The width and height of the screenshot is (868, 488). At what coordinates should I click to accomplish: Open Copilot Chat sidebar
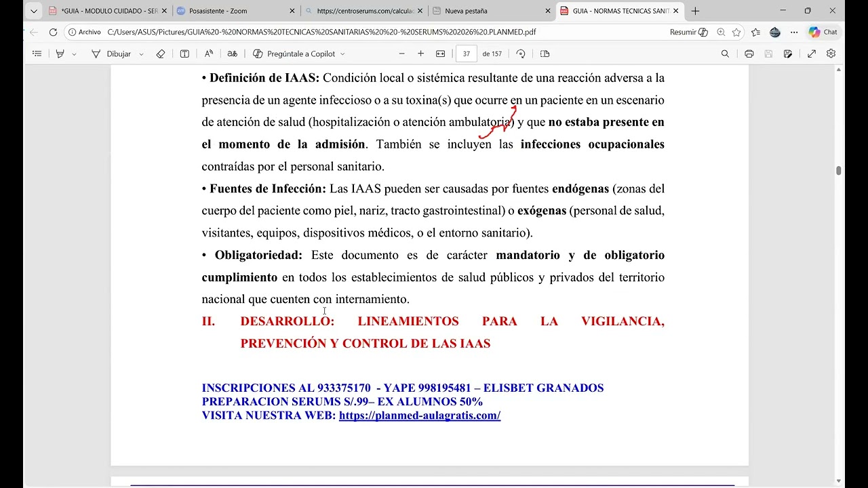pyautogui.click(x=823, y=32)
